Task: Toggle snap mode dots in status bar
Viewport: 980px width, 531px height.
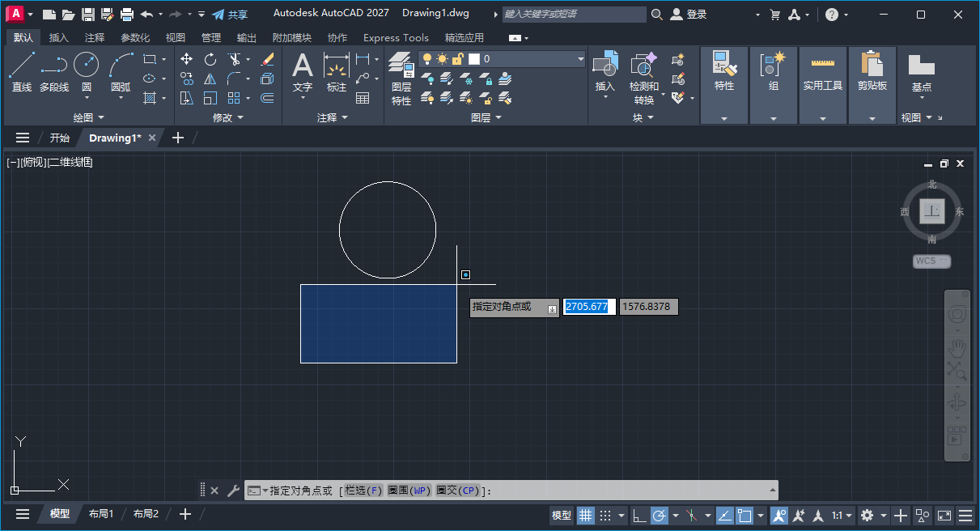Action: point(604,515)
